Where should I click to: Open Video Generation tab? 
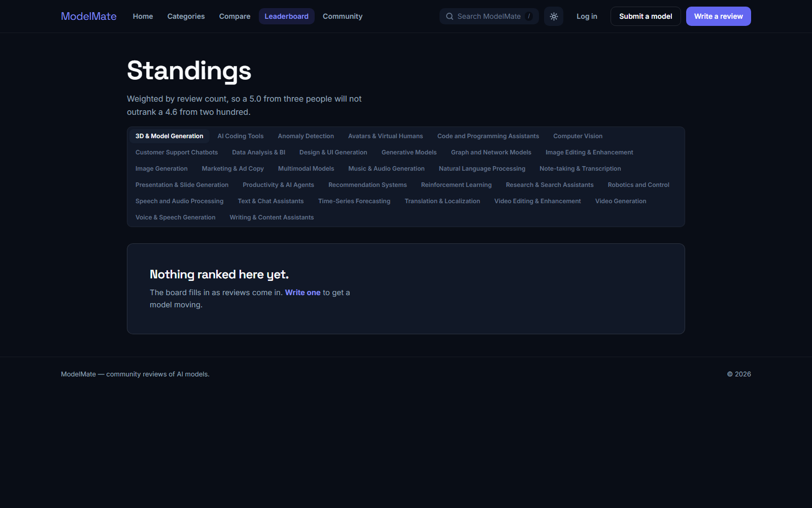[621, 201]
